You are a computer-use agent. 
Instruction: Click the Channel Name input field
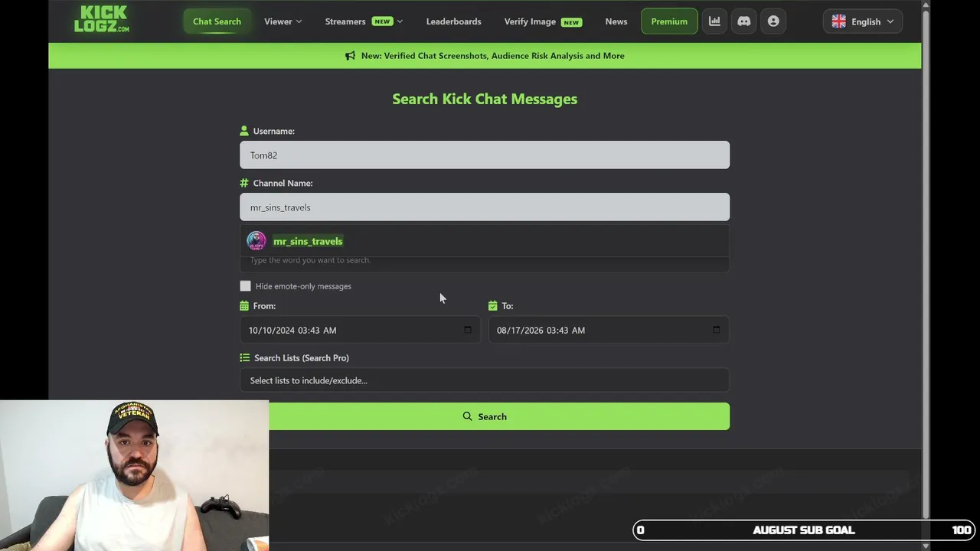pos(485,207)
